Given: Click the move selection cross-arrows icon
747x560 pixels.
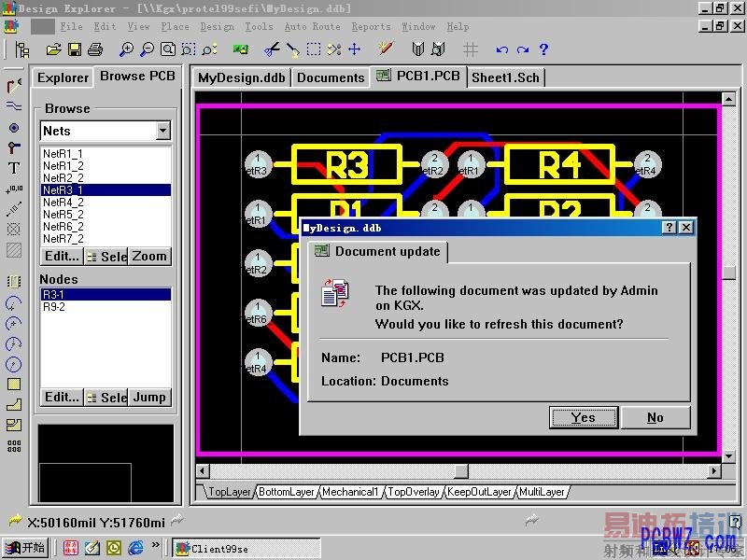Looking at the screenshot, I should point(355,49).
